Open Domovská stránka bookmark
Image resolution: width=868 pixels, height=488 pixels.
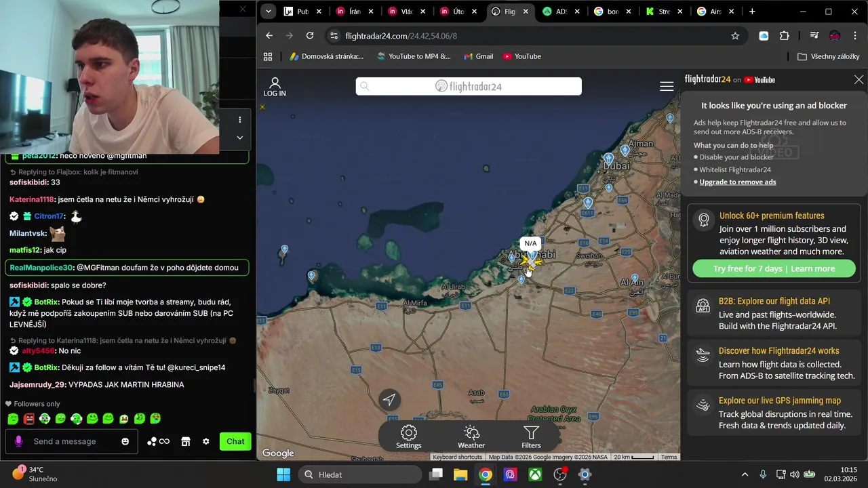pyautogui.click(x=326, y=56)
